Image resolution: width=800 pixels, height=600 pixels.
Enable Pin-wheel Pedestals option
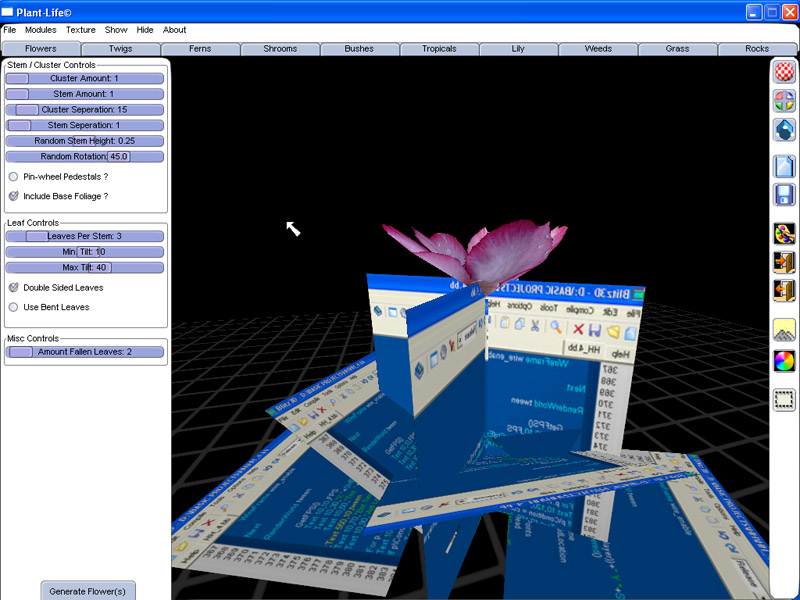pyautogui.click(x=14, y=177)
